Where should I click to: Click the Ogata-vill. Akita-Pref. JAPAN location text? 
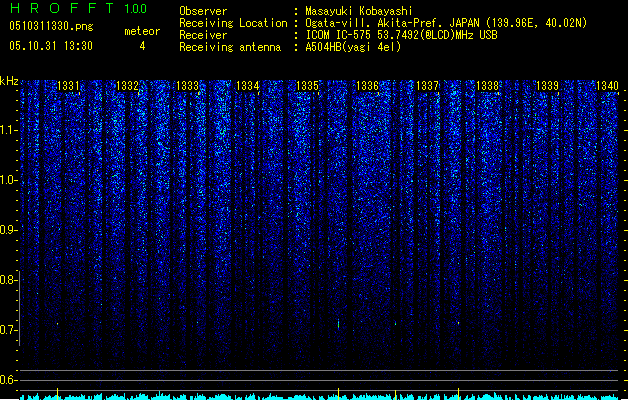coord(446,23)
